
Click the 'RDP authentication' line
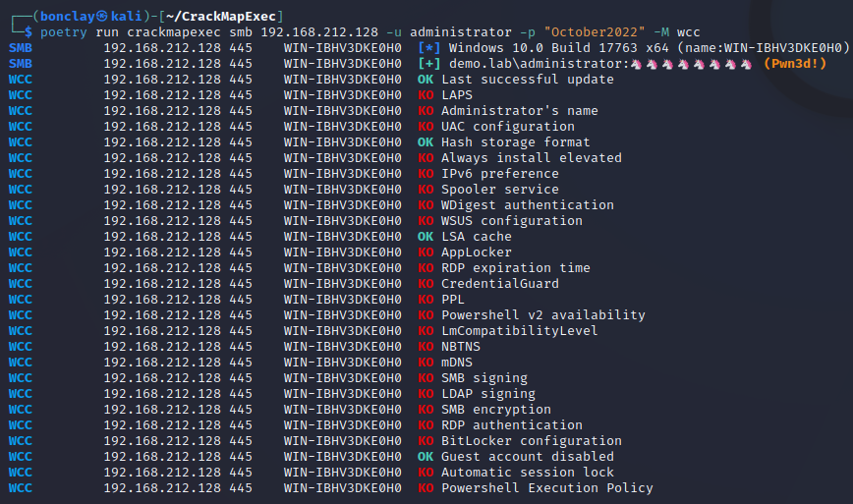click(x=512, y=426)
